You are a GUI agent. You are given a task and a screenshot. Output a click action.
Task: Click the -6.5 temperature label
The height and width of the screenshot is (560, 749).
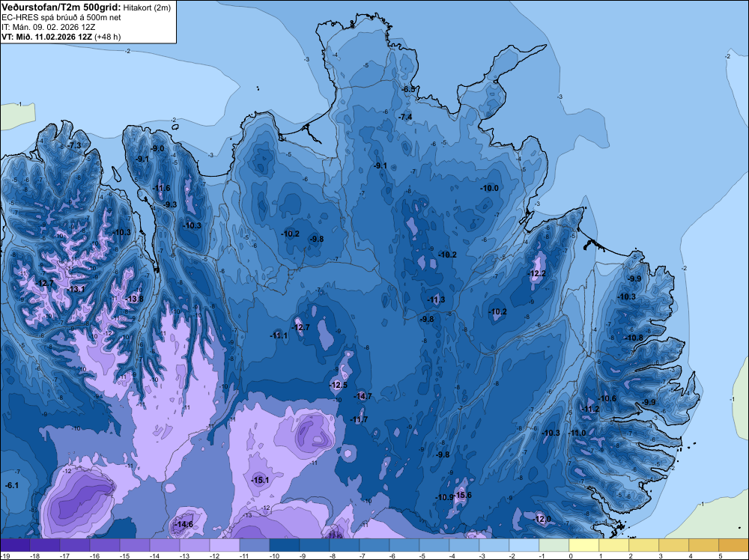tap(408, 89)
